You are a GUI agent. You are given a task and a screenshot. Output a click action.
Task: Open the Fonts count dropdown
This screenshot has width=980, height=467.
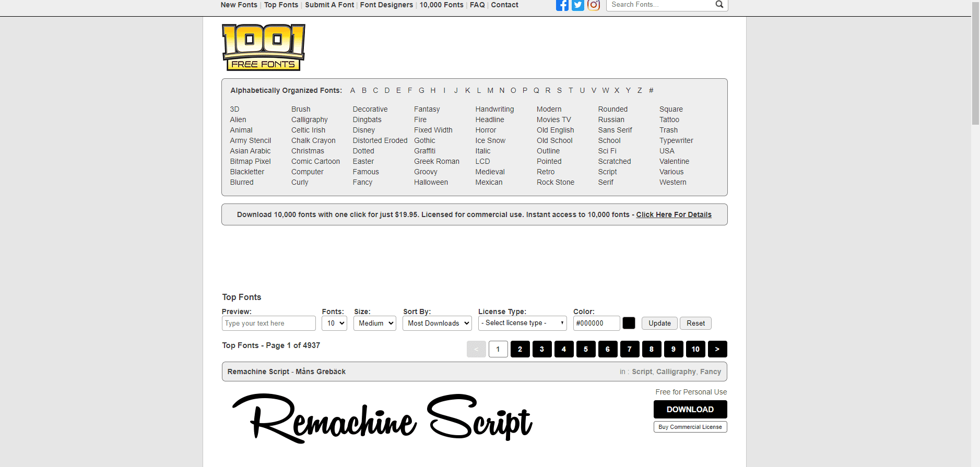pos(334,324)
